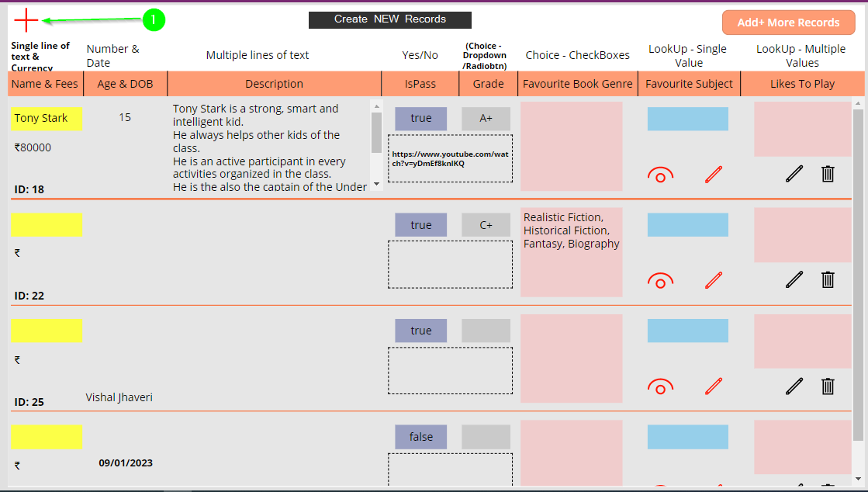Click red pencil edit icon for ID 18

pos(714,175)
